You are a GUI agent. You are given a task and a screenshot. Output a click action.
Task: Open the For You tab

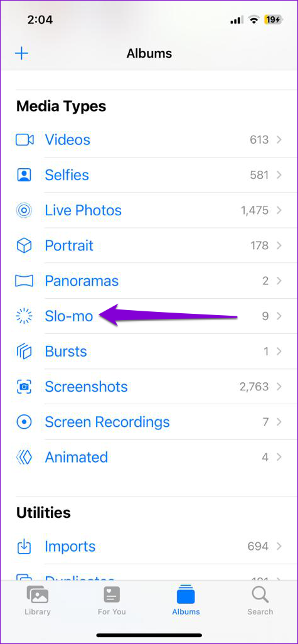pyautogui.click(x=112, y=601)
